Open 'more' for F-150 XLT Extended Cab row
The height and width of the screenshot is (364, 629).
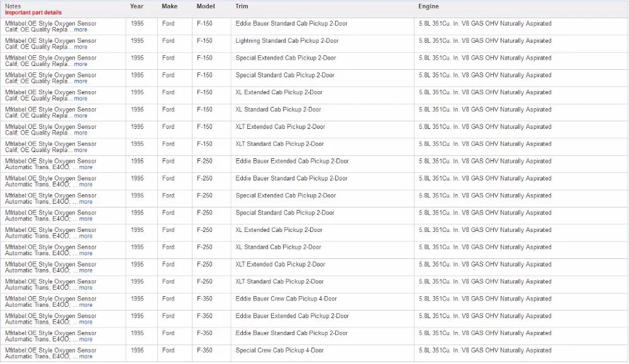[x=81, y=133]
